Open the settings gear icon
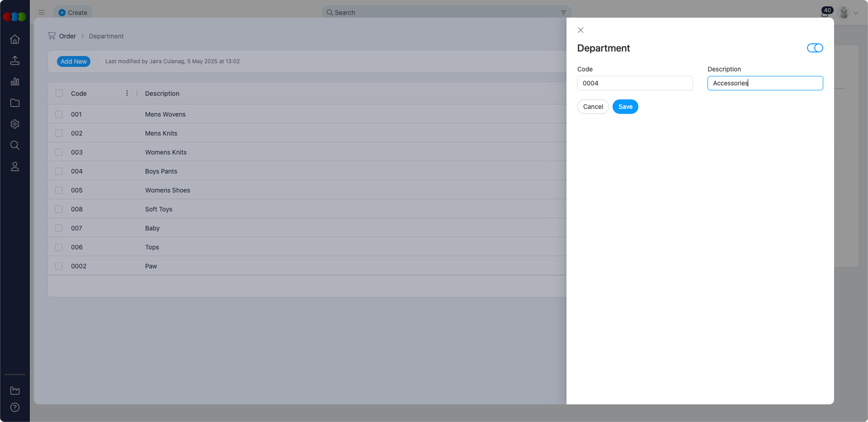The height and width of the screenshot is (422, 868). point(15,124)
